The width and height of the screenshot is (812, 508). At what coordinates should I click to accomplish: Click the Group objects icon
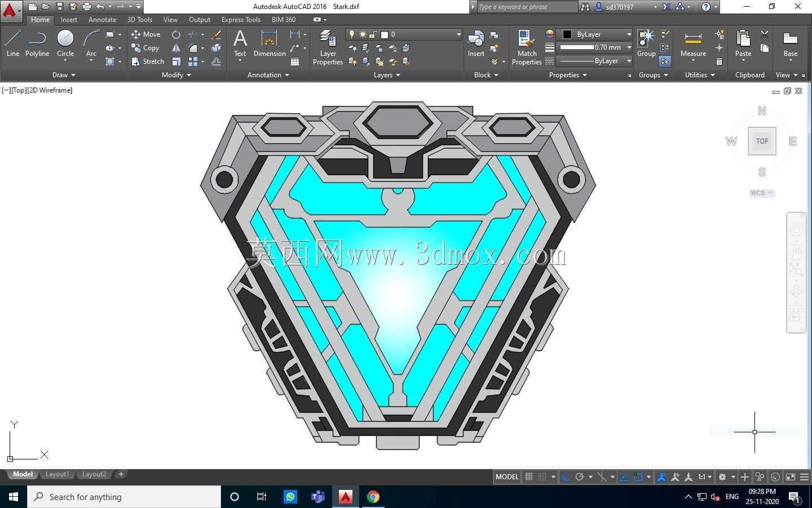point(646,44)
